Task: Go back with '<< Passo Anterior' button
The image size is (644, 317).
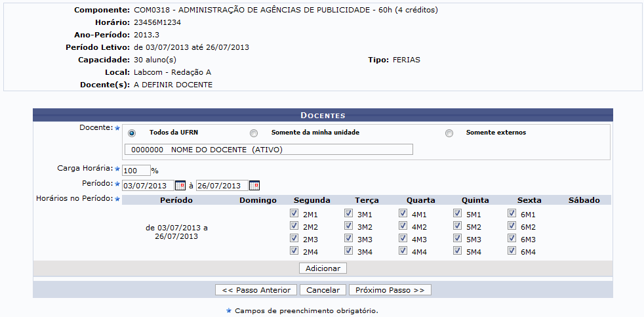Action: [256, 290]
